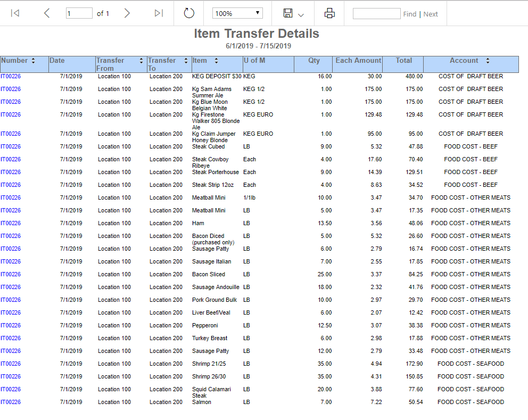Select 'Shrimp 26/30' item cell
528x420 pixels.
click(x=209, y=377)
